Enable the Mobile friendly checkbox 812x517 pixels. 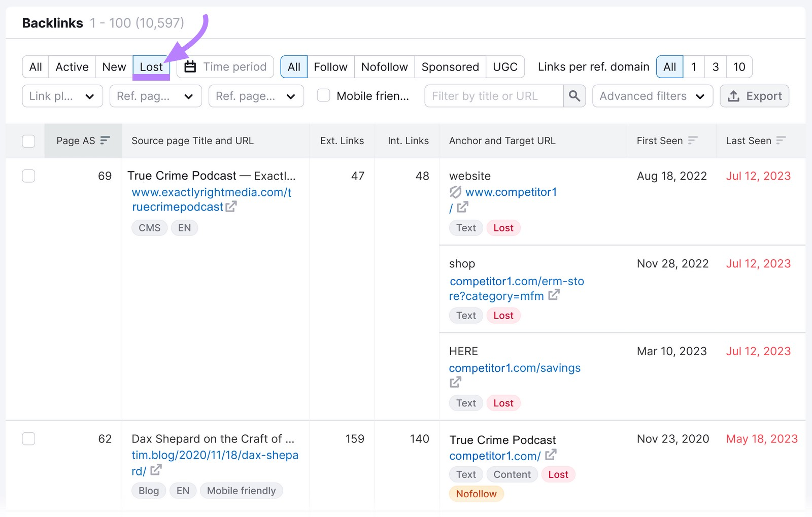tap(323, 95)
